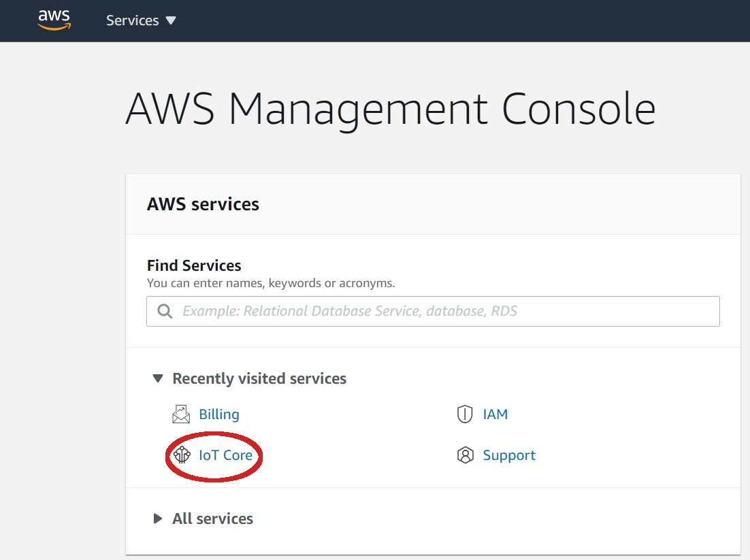
Task: Click the Recently visited services label
Action: pyautogui.click(x=259, y=378)
